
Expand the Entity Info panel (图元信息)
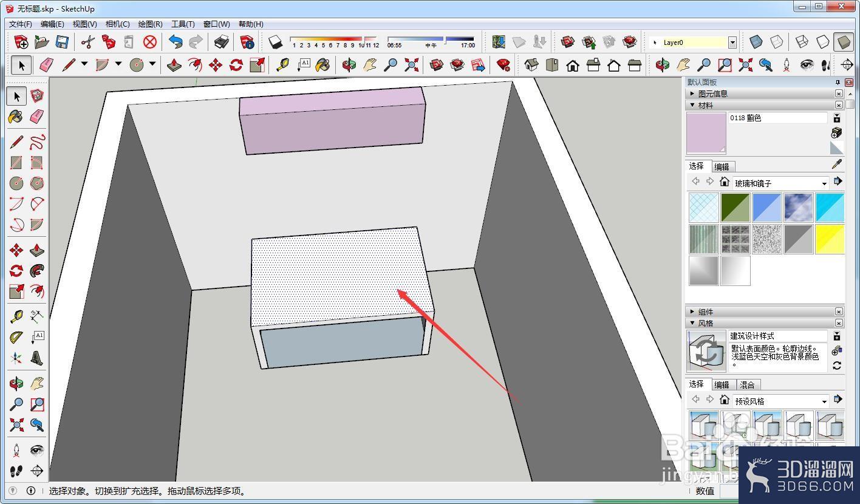pyautogui.click(x=692, y=94)
